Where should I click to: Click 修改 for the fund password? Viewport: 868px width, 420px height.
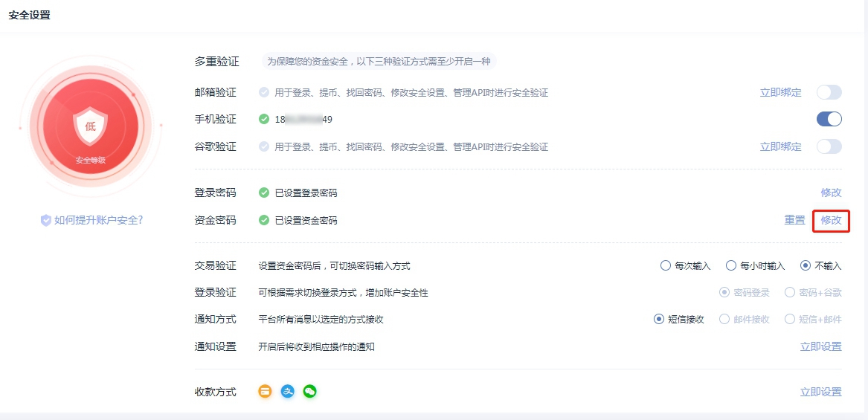coord(831,220)
